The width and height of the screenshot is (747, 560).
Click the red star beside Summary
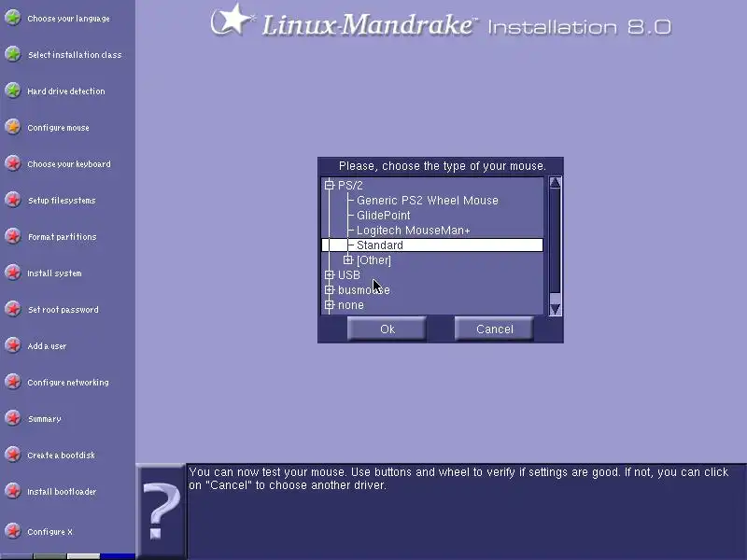(13, 418)
